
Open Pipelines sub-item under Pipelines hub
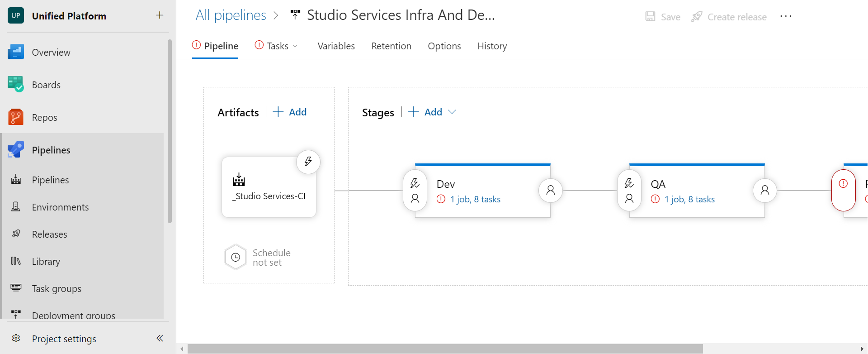(x=51, y=180)
